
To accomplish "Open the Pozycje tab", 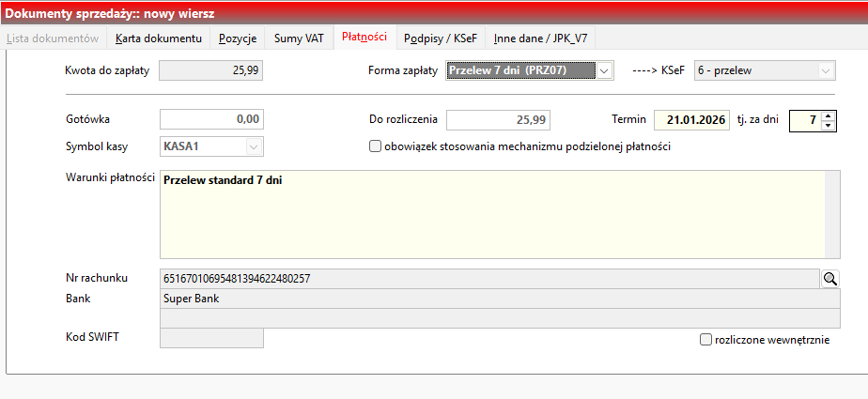I will [x=238, y=38].
